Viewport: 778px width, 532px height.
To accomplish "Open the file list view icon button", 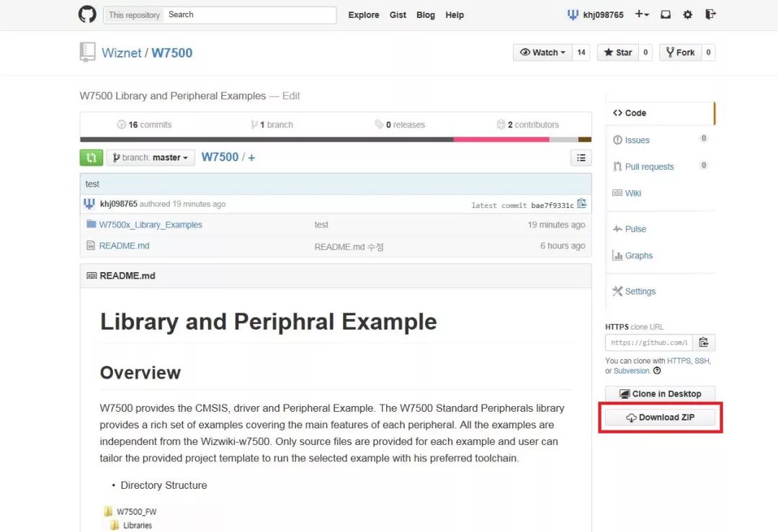I will click(581, 158).
